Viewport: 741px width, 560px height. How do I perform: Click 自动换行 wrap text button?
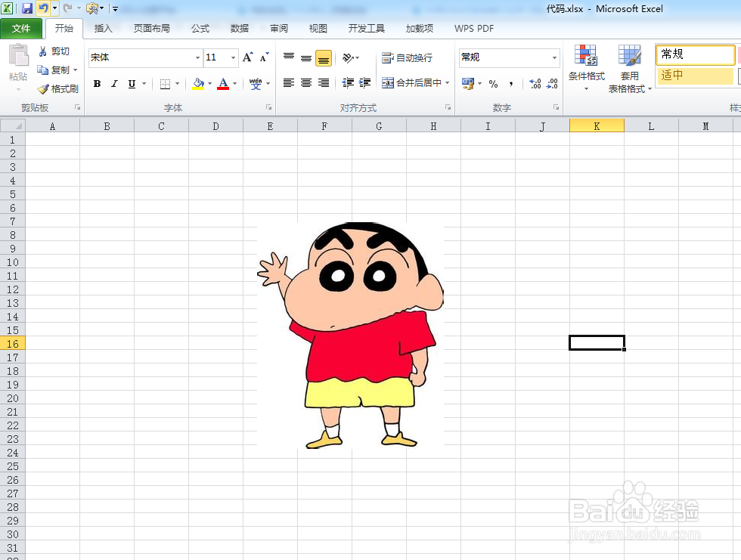407,57
